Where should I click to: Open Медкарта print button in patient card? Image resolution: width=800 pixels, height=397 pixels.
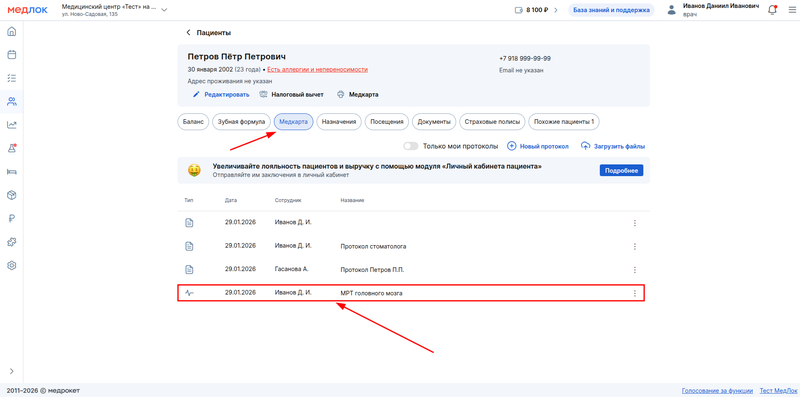(x=358, y=94)
